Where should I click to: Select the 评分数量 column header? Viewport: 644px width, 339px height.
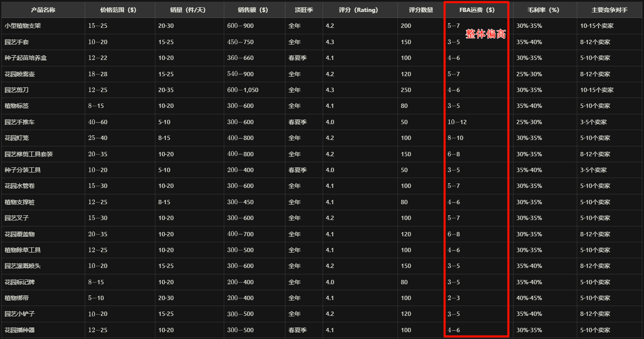[421, 10]
